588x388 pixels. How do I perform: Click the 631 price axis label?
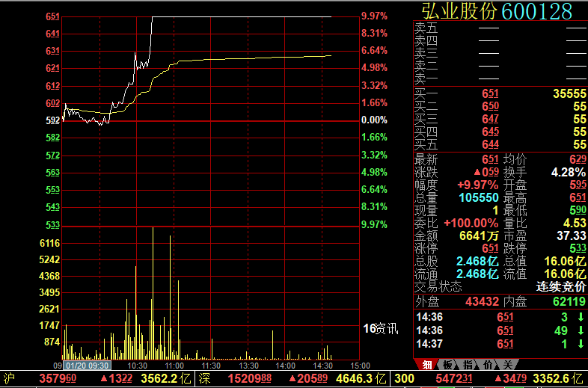coord(53,51)
